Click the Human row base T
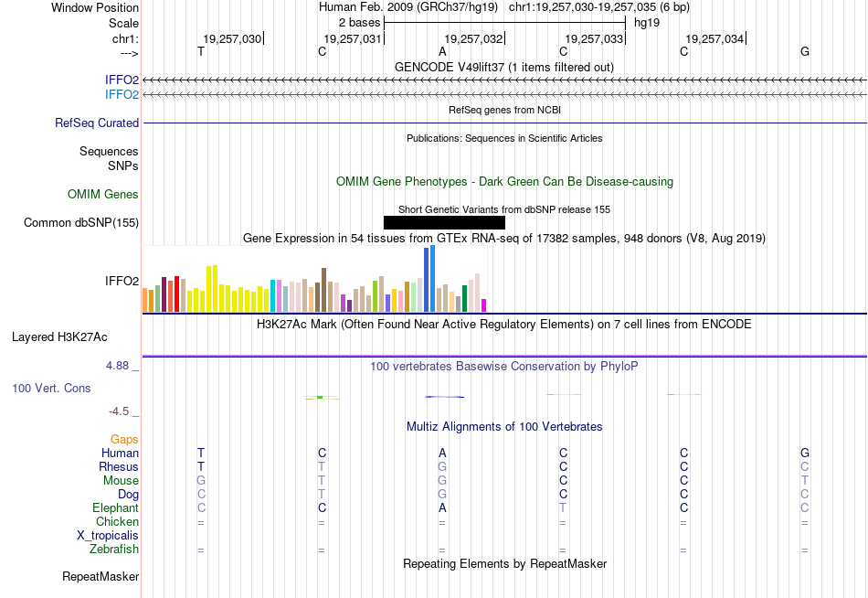The height and width of the screenshot is (598, 868). (201, 454)
